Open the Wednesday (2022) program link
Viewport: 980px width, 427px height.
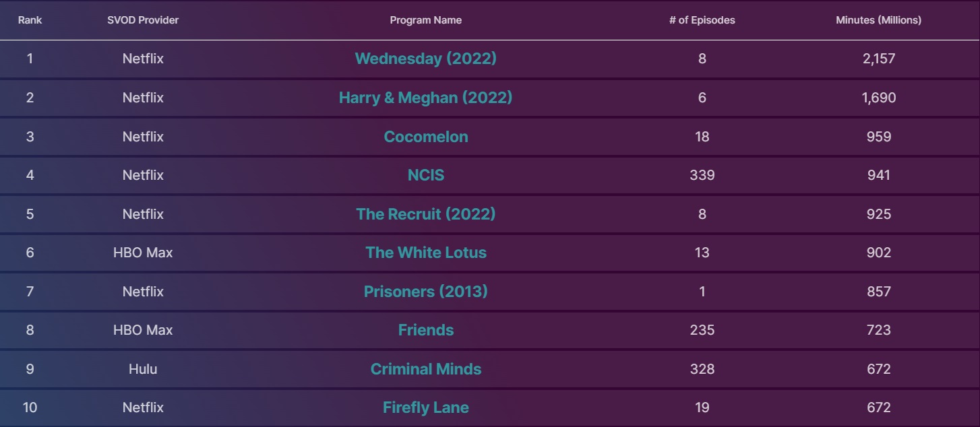coord(425,59)
